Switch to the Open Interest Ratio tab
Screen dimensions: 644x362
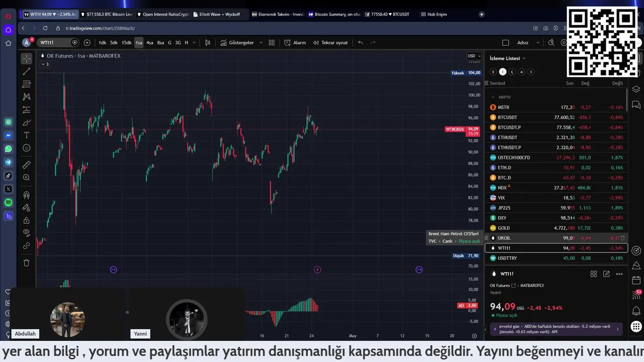163,15
